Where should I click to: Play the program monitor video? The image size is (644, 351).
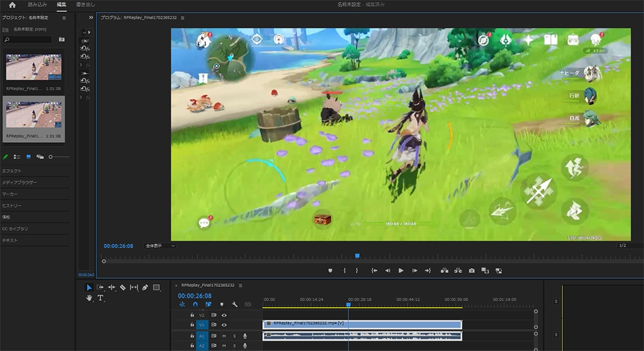[401, 270]
